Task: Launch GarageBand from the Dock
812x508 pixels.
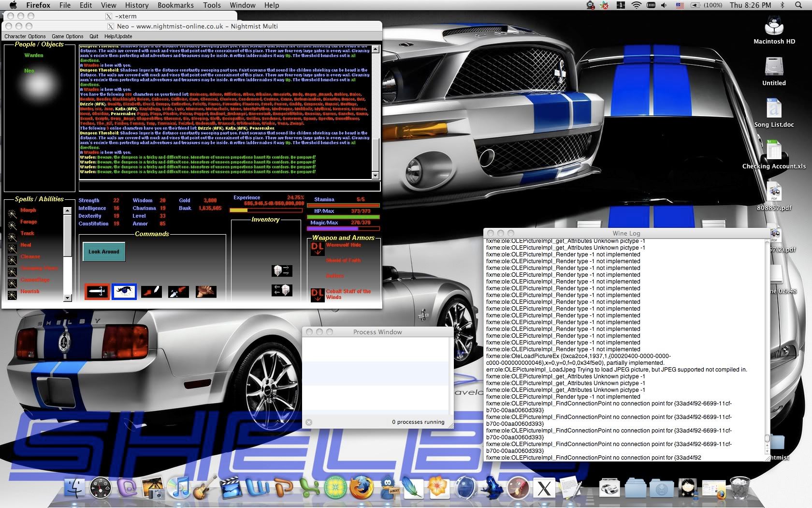Action: pyautogui.click(x=205, y=488)
